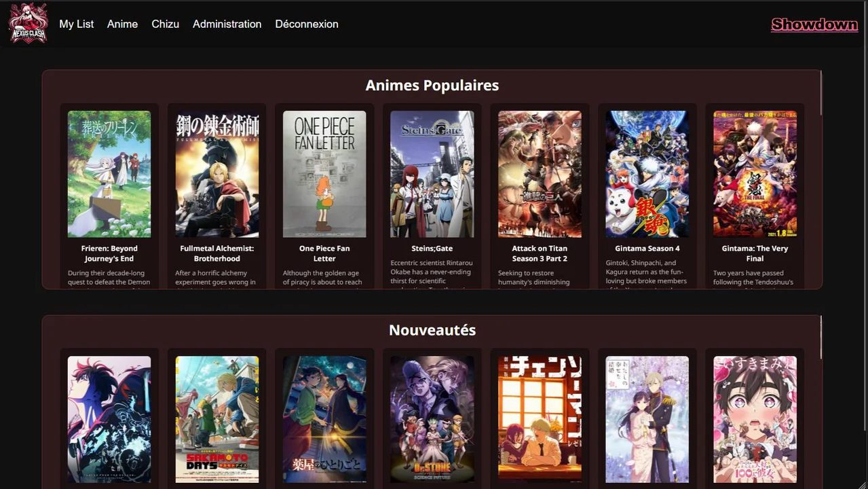Click the description starting "Gintoki, Shinpachi, and"

[647, 274]
